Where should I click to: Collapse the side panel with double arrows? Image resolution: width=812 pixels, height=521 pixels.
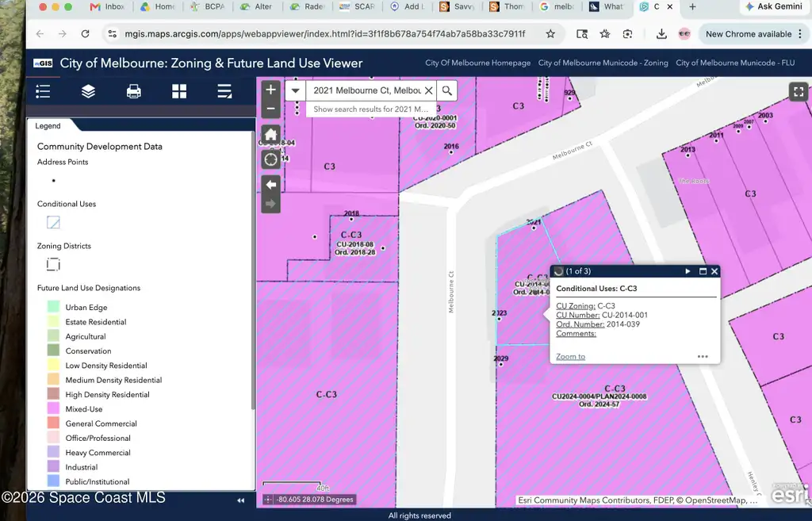[240, 500]
